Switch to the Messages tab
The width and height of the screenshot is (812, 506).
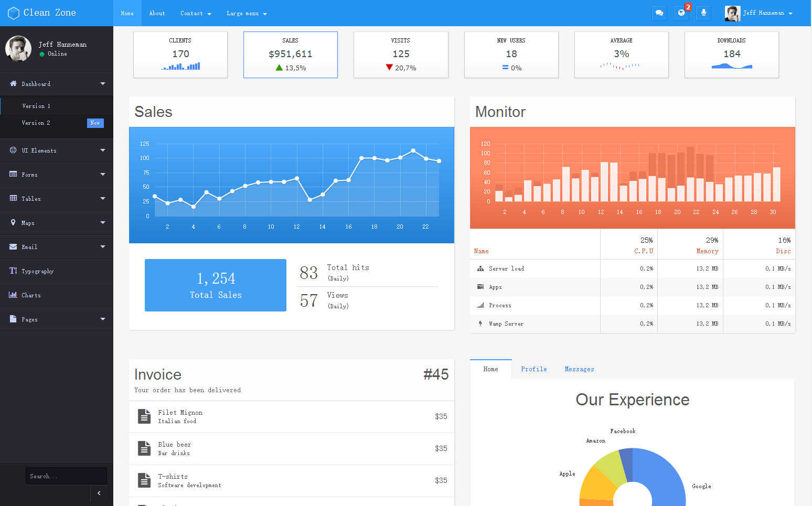coord(579,369)
